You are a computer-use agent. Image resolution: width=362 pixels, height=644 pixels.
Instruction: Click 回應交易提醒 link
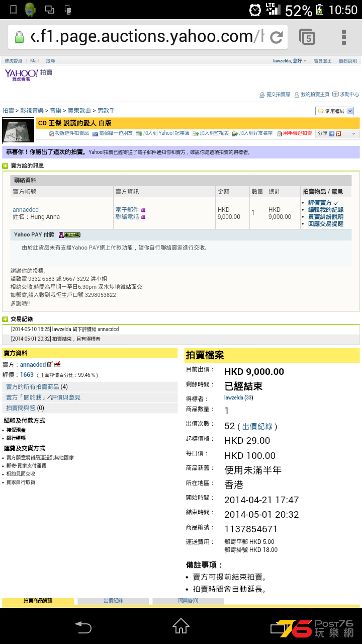(326, 224)
